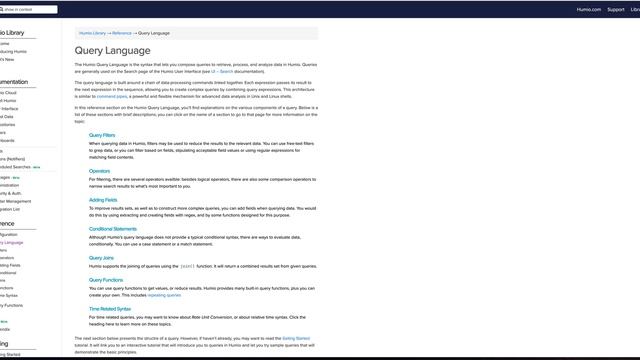
Task: Select Scheduled Searches in the sidebar
Action: point(15,167)
